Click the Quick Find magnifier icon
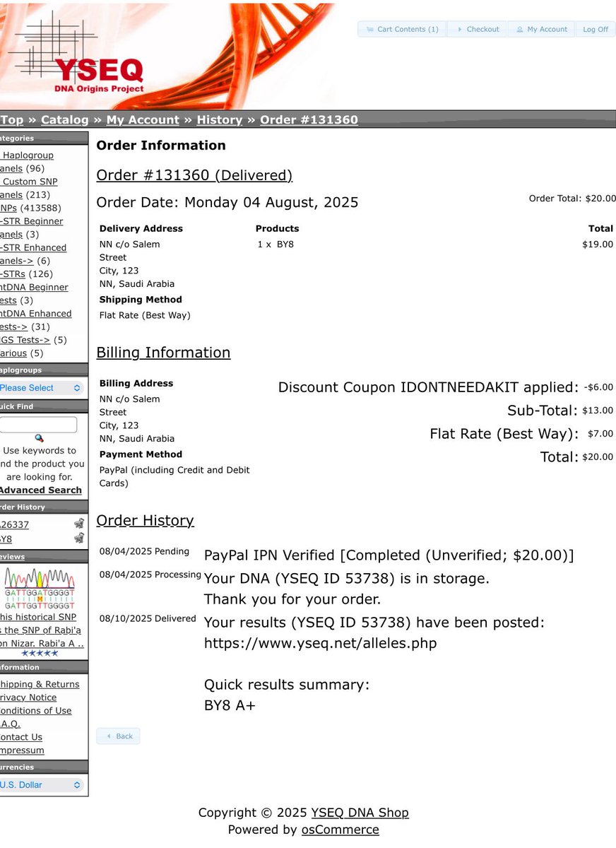The height and width of the screenshot is (848, 616). pos(39,438)
